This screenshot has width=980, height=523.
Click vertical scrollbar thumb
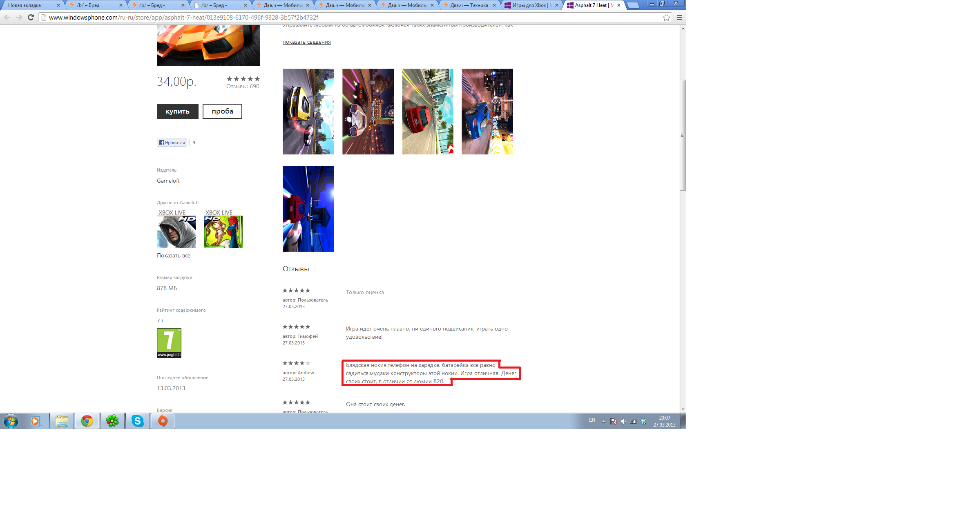coord(683,135)
